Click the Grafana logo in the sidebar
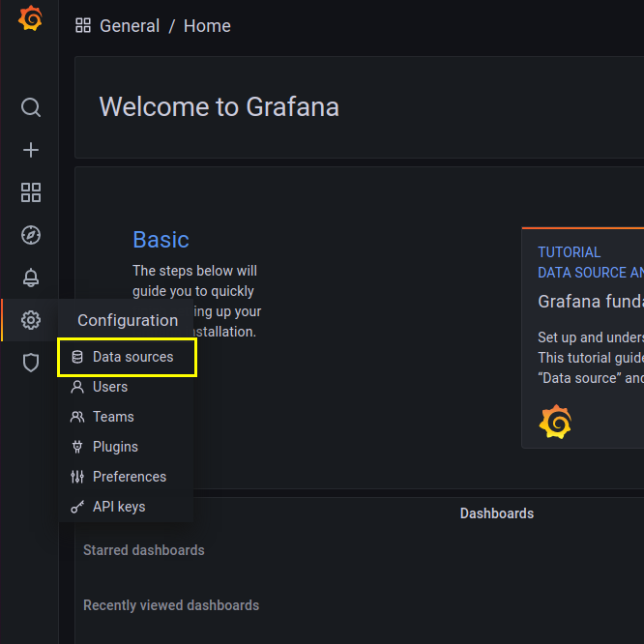Viewport: 644px width, 644px height. click(x=30, y=18)
